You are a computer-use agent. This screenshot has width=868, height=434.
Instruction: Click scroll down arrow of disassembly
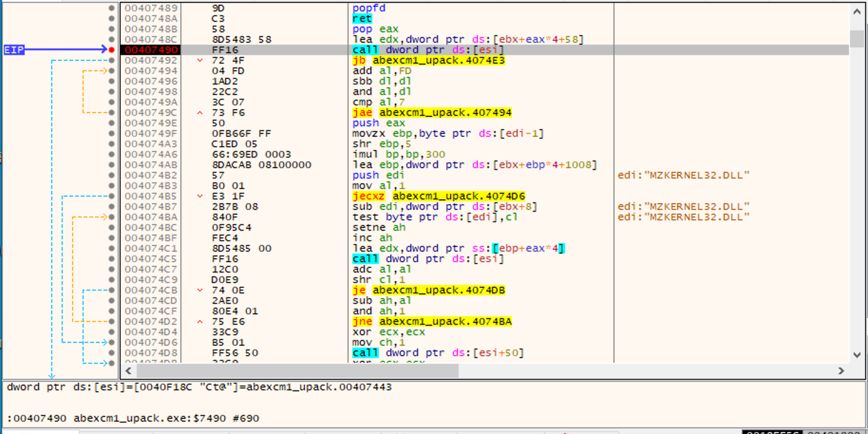point(857,355)
